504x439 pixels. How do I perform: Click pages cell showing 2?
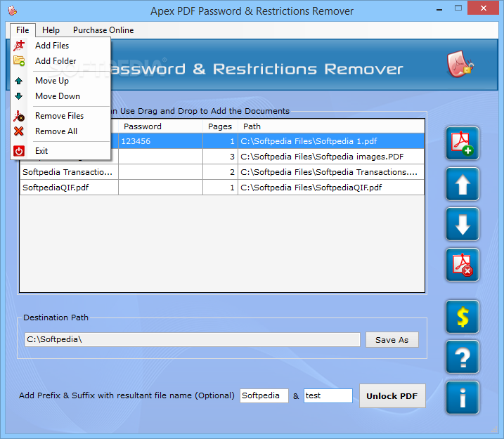[x=220, y=172]
